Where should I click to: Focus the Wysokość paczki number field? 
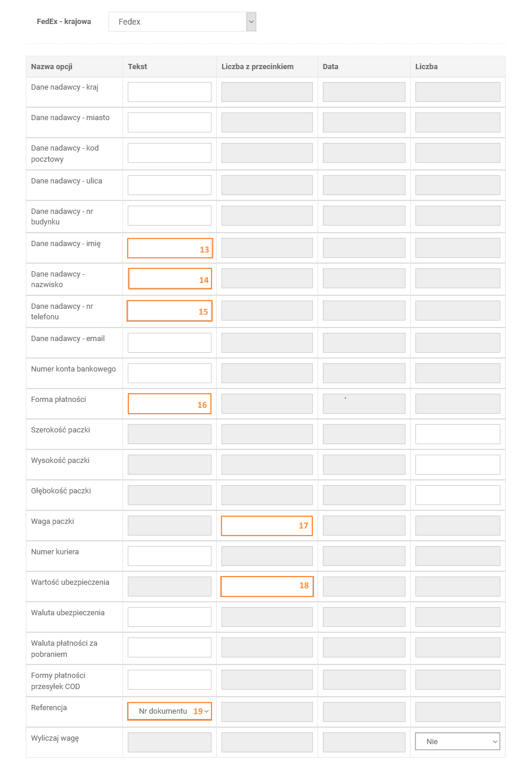pyautogui.click(x=457, y=465)
